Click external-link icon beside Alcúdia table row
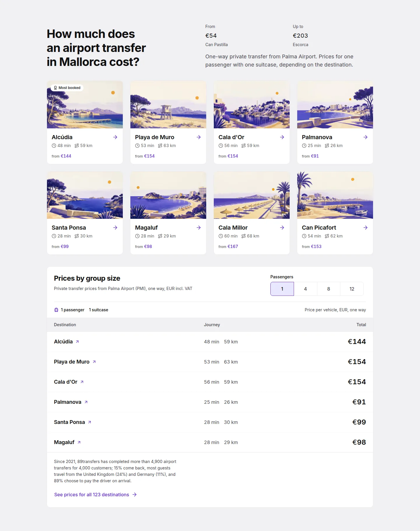Image resolution: width=420 pixels, height=531 pixels. coord(77,342)
